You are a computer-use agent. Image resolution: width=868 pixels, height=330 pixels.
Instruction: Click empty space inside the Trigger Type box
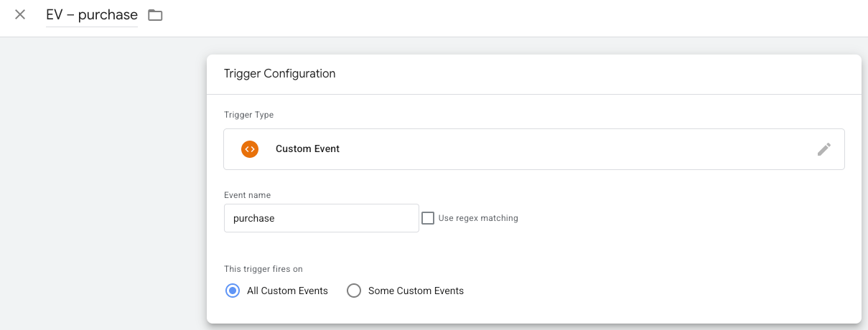pyautogui.click(x=574, y=149)
